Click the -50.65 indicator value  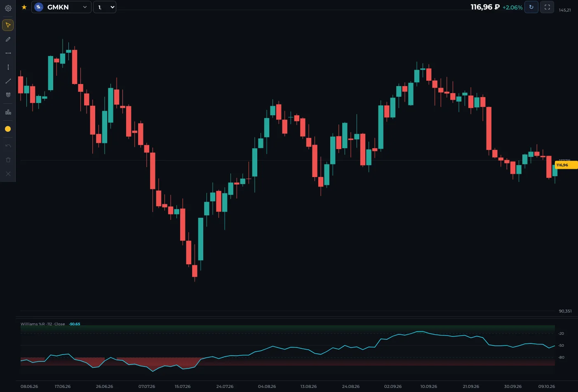(x=75, y=324)
